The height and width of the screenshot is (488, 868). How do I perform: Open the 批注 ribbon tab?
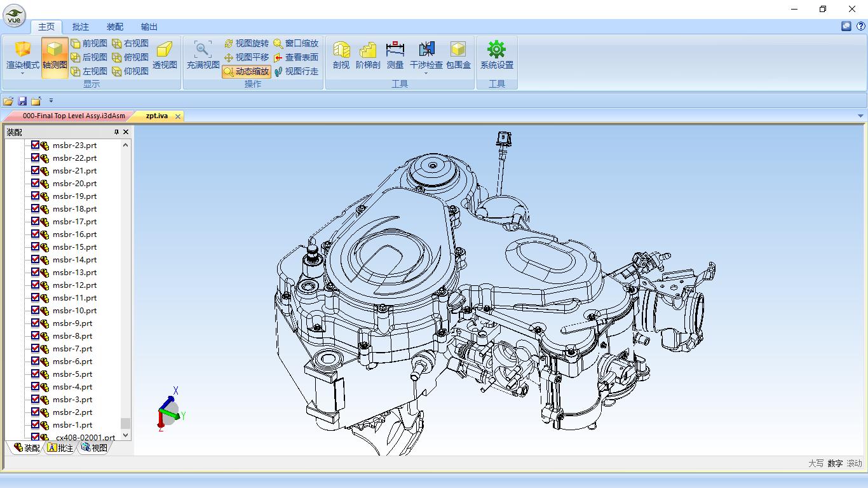[81, 27]
